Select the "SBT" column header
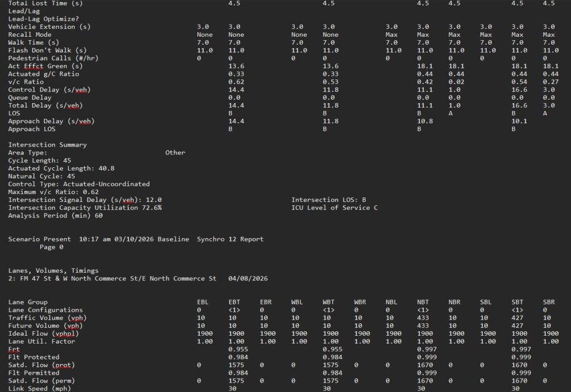The width and height of the screenshot is (571, 392). [x=517, y=302]
